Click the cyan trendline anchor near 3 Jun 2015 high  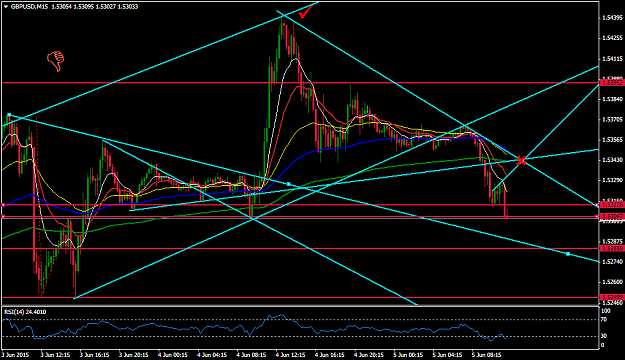pyautogui.click(x=9, y=115)
